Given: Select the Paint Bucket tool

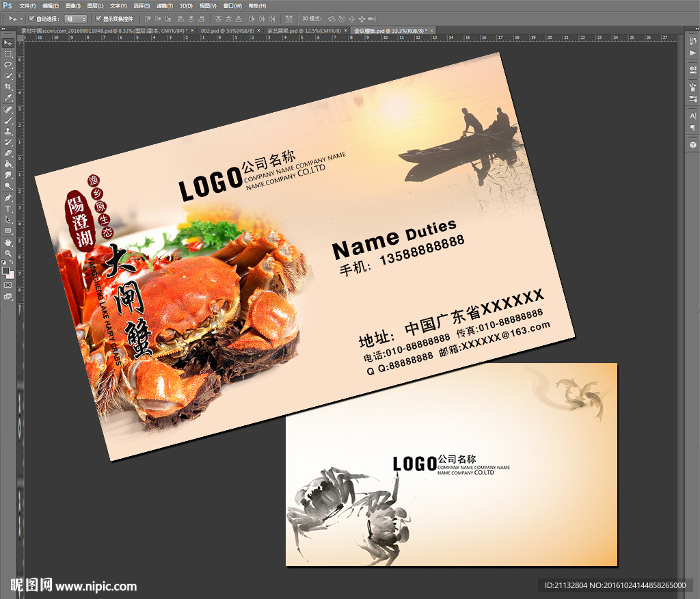Looking at the screenshot, I should coord(8,164).
